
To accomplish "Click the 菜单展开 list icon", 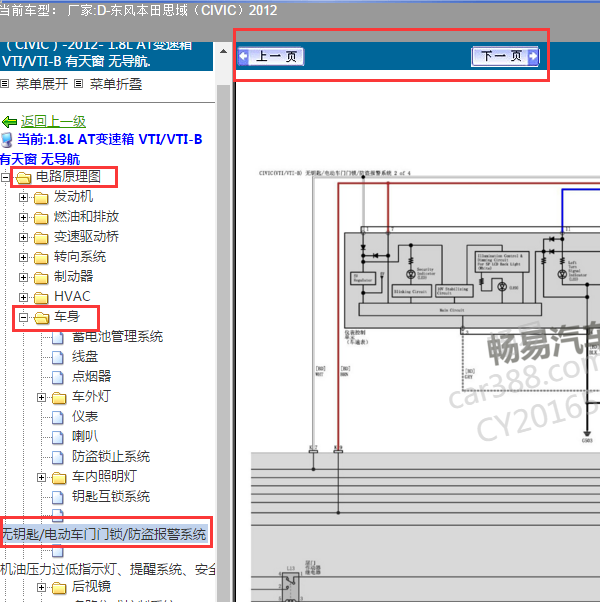I will coord(5,83).
